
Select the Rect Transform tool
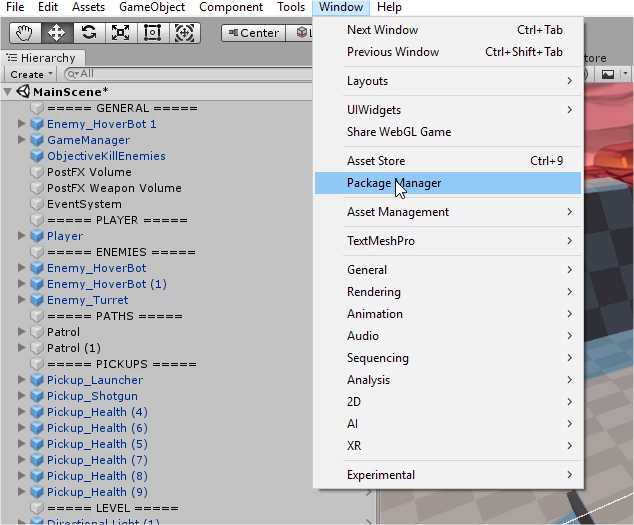pos(152,33)
